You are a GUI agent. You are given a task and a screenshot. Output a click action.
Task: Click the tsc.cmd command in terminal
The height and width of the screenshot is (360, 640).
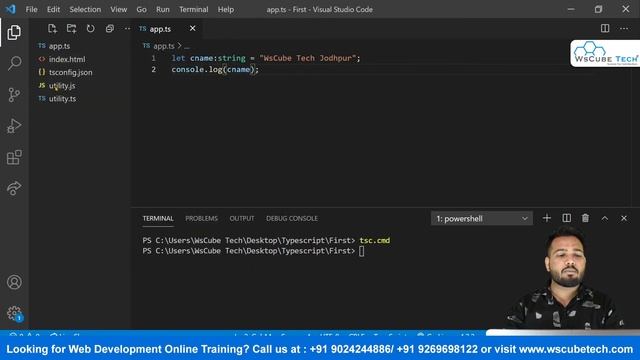point(375,240)
